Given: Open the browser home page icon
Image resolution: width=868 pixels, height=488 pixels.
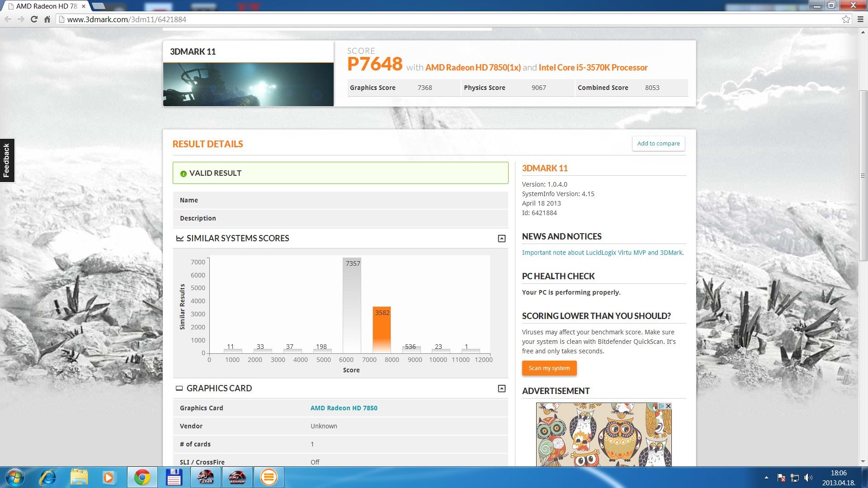Looking at the screenshot, I should (47, 19).
